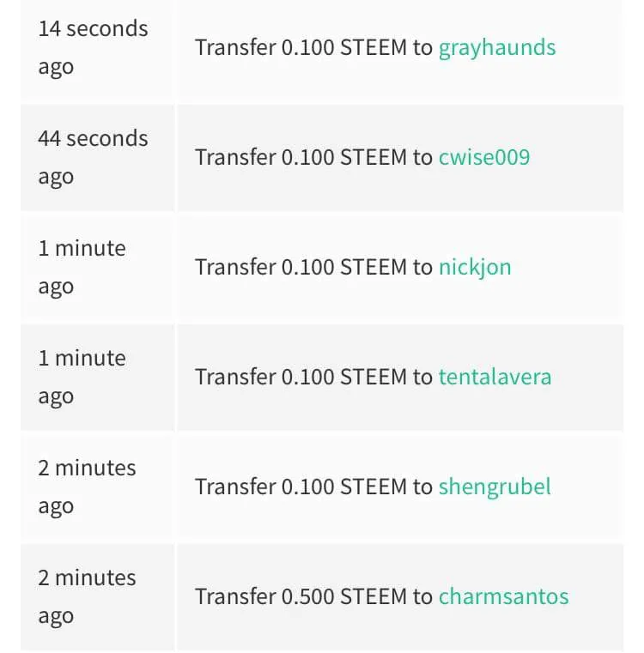The width and height of the screenshot is (644, 653).
Task: Select the tentalavera row's '1 minute ago' timestamp
Action: coord(82,377)
